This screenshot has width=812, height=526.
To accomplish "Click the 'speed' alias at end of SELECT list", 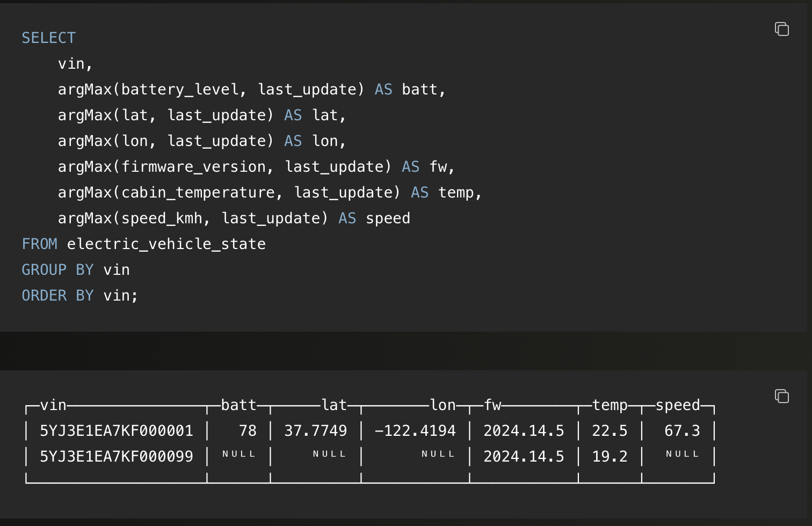I will (388, 218).
